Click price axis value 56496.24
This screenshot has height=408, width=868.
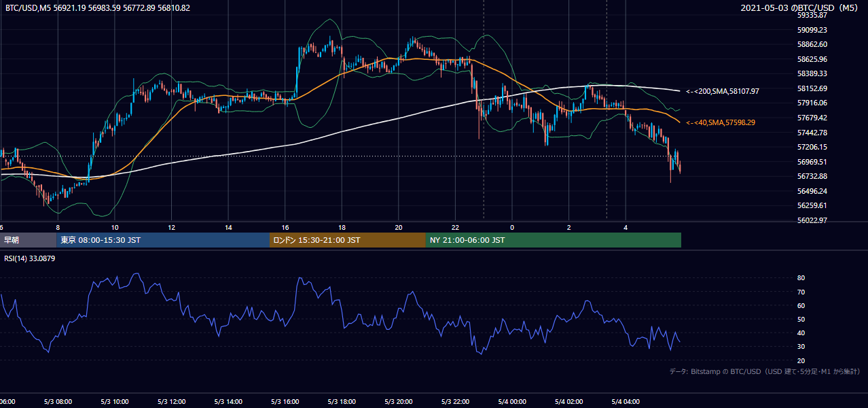click(x=812, y=191)
